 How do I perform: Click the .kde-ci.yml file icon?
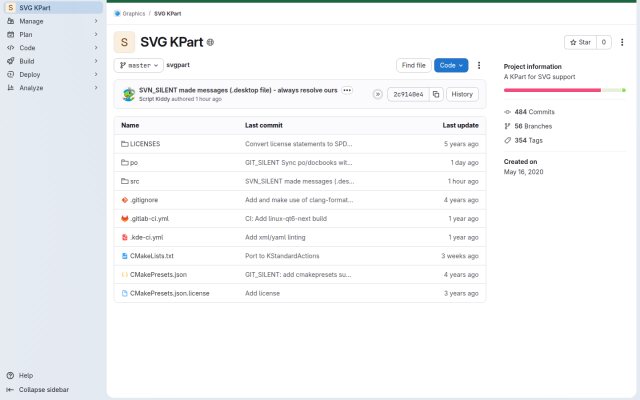pyautogui.click(x=124, y=237)
